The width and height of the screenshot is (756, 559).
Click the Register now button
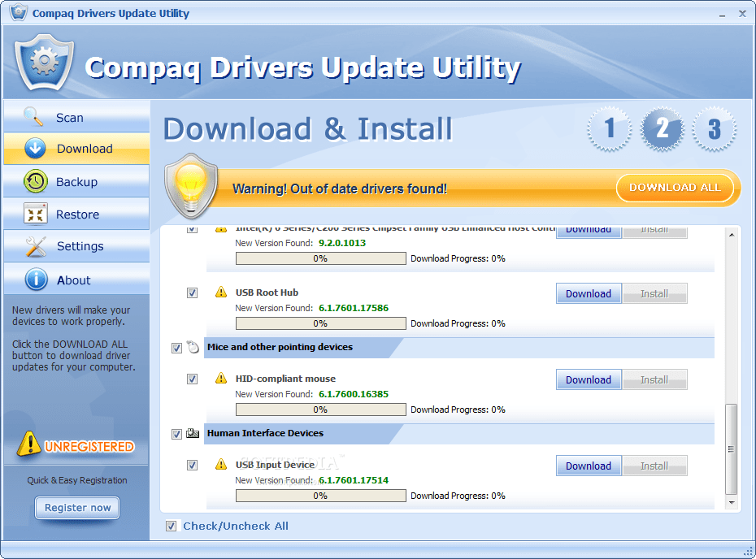77,508
